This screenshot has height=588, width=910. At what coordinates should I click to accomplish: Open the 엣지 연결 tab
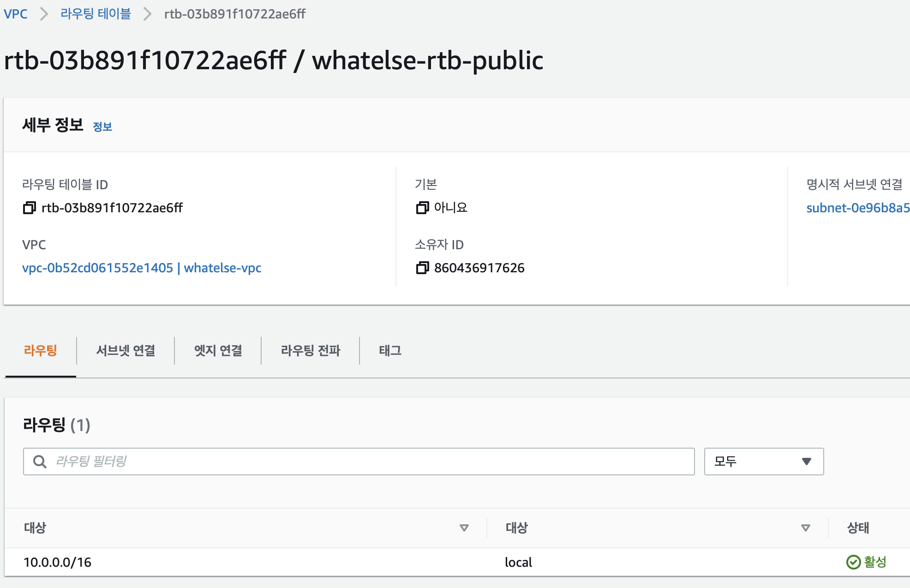point(217,351)
